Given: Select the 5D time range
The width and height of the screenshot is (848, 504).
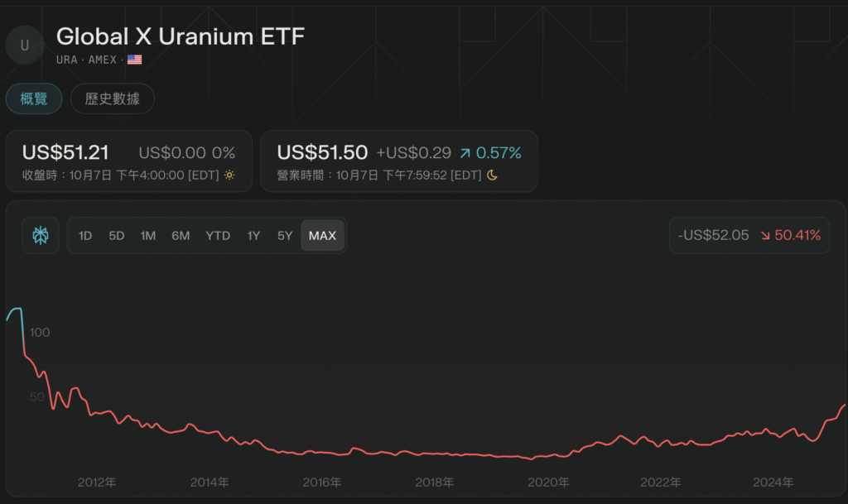Looking at the screenshot, I should tap(117, 236).
